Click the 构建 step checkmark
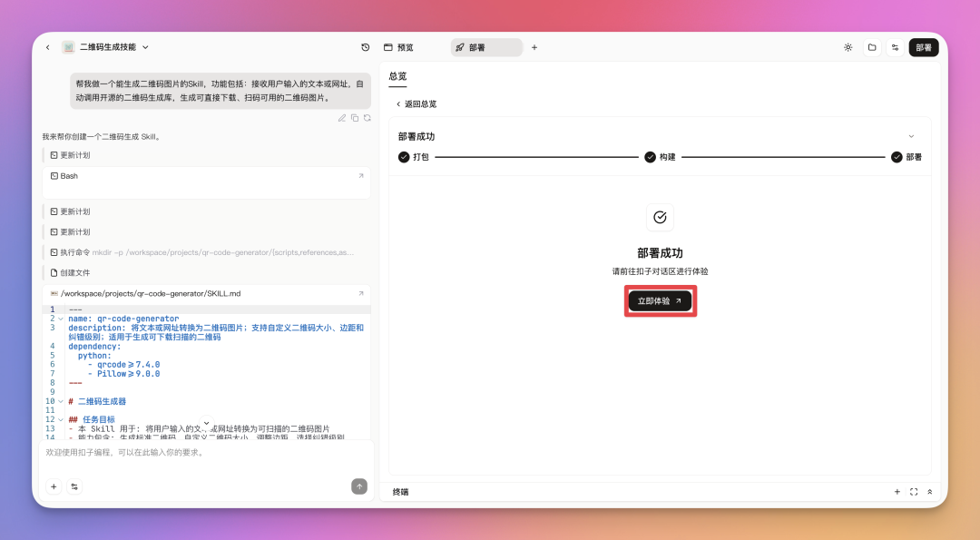 [x=650, y=157]
